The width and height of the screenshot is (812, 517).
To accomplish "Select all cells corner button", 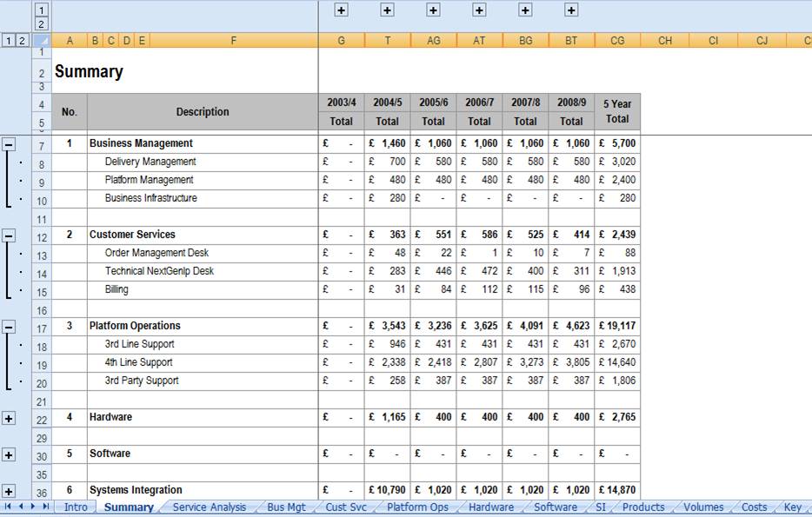I will [x=42, y=40].
